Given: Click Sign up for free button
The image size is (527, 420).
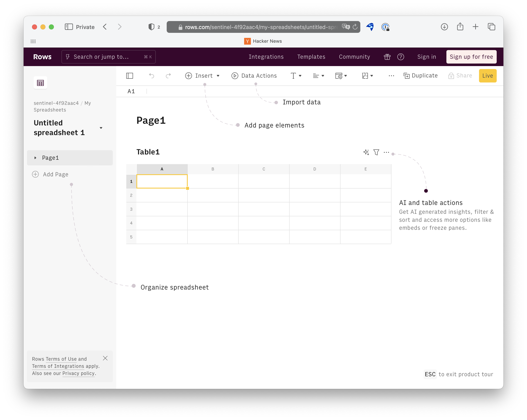Looking at the screenshot, I should (471, 57).
